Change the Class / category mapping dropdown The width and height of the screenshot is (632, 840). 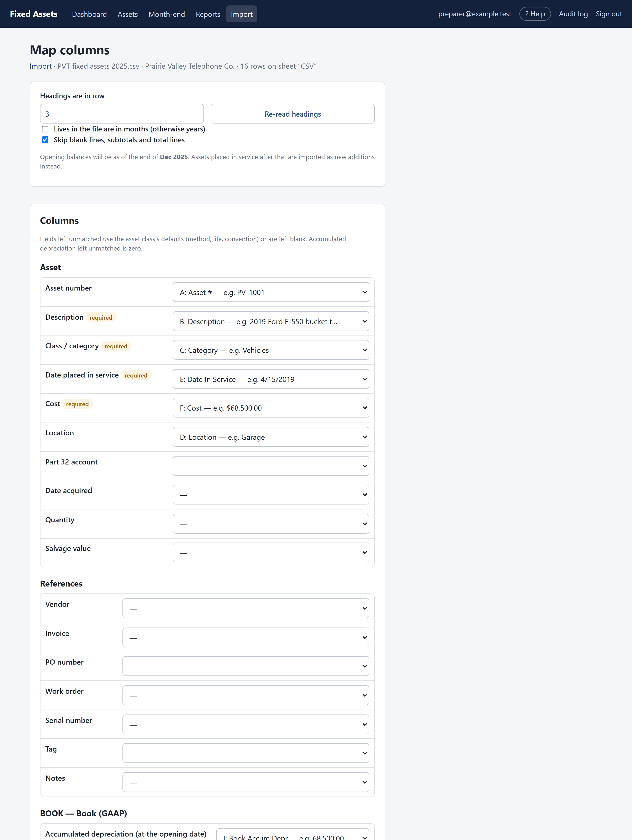(x=271, y=350)
